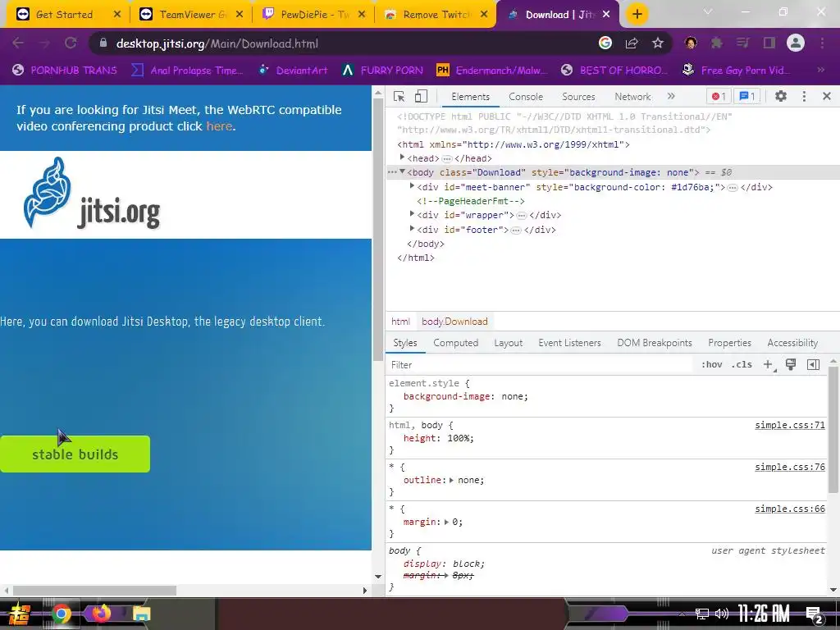
Task: Click the address bar URL
Action: (x=217, y=43)
